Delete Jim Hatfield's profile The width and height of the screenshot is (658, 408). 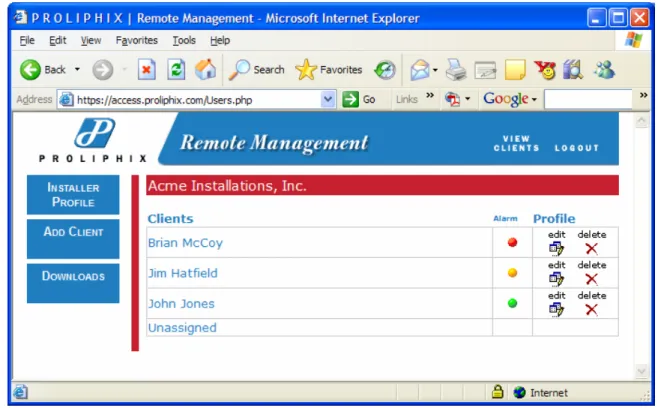[x=592, y=279]
